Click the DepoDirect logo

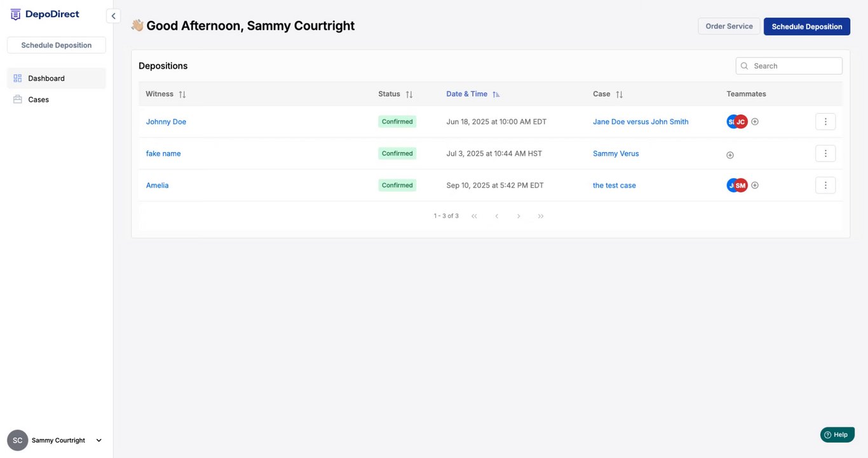tap(44, 15)
